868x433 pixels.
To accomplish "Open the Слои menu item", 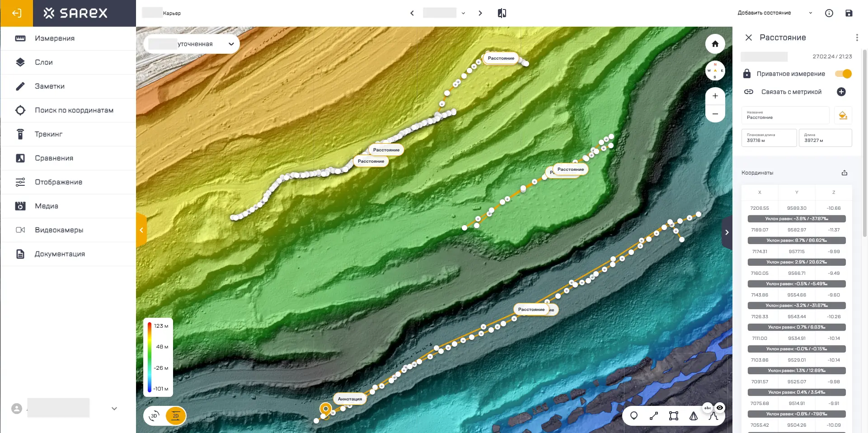I will pos(44,62).
